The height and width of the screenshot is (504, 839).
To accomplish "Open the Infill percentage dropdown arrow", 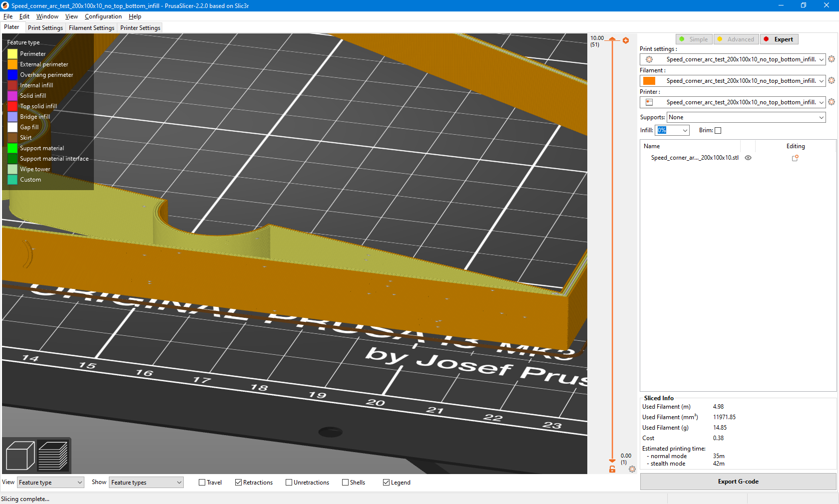I will tap(685, 130).
